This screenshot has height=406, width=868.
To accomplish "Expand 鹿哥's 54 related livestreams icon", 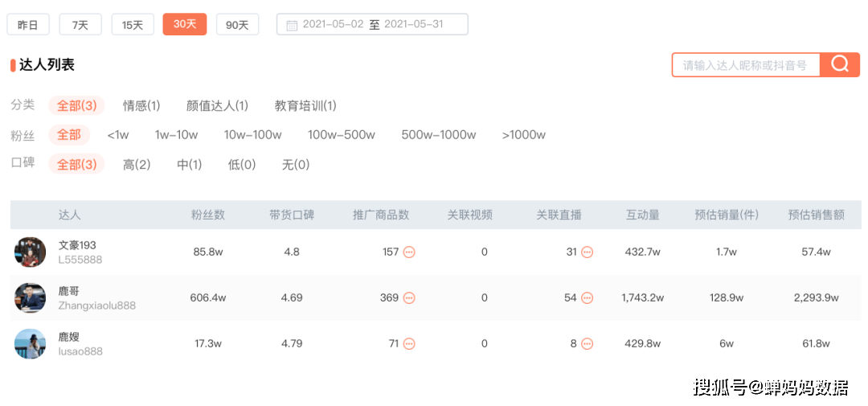I will tap(588, 298).
